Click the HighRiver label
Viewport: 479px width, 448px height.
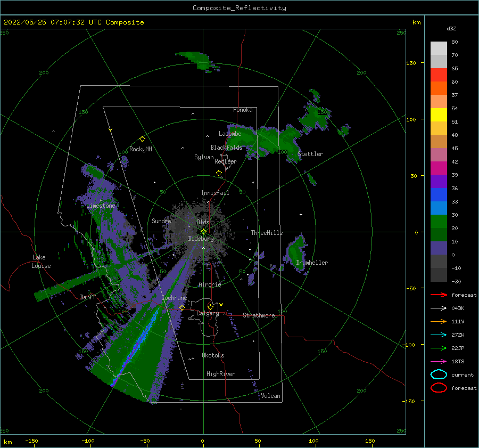point(221,374)
